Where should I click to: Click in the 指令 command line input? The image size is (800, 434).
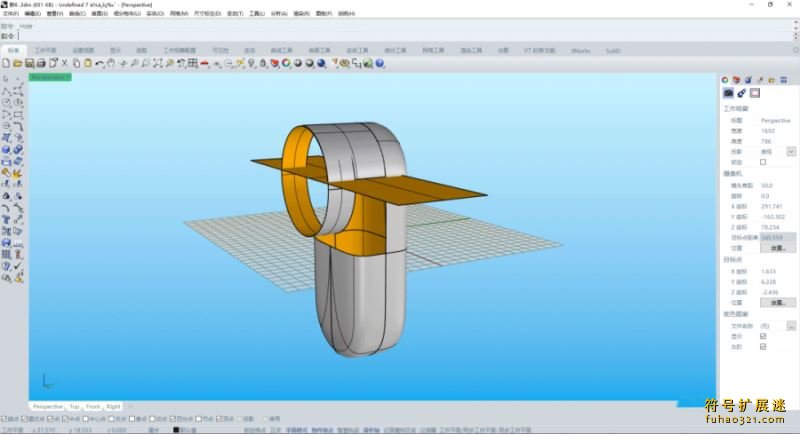click(x=403, y=36)
